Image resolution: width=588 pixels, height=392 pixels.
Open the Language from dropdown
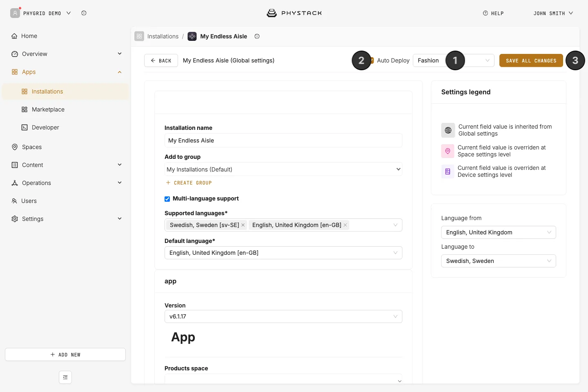click(499, 232)
